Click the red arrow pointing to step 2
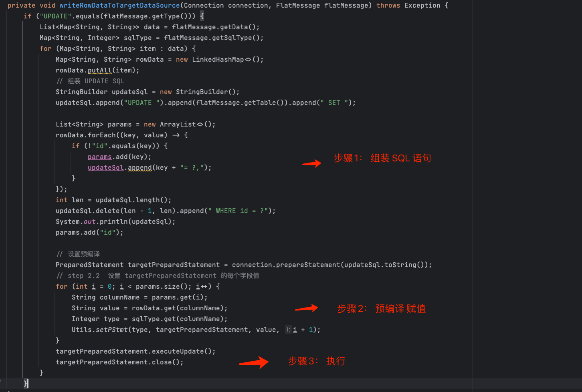Screen dimensions: 582x392 307,308
